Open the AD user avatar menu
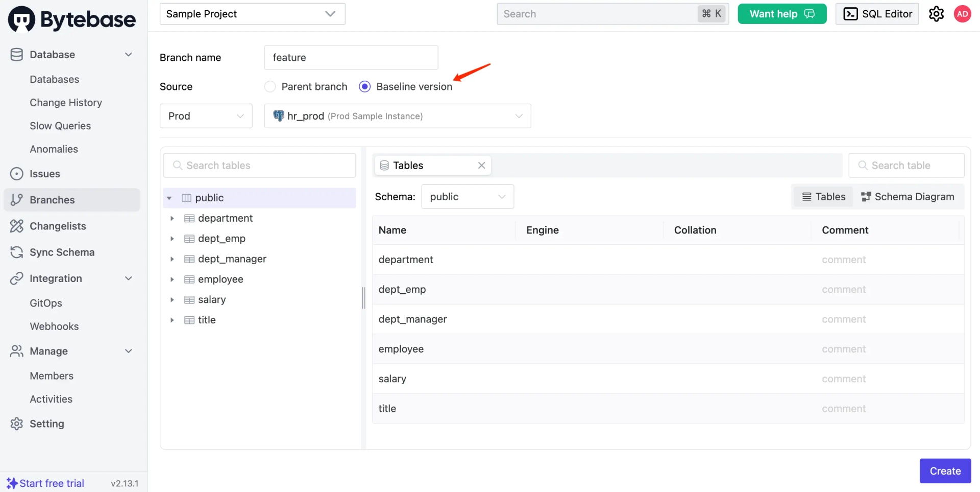 tap(962, 14)
